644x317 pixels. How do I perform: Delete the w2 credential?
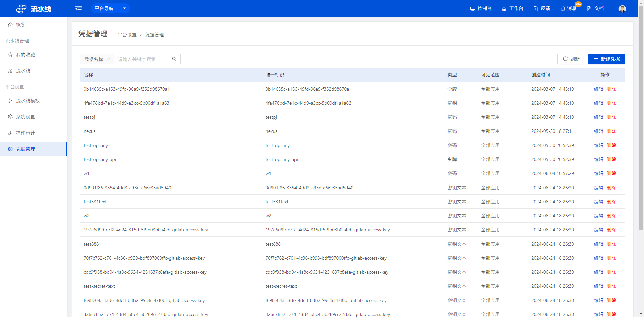pyautogui.click(x=611, y=216)
